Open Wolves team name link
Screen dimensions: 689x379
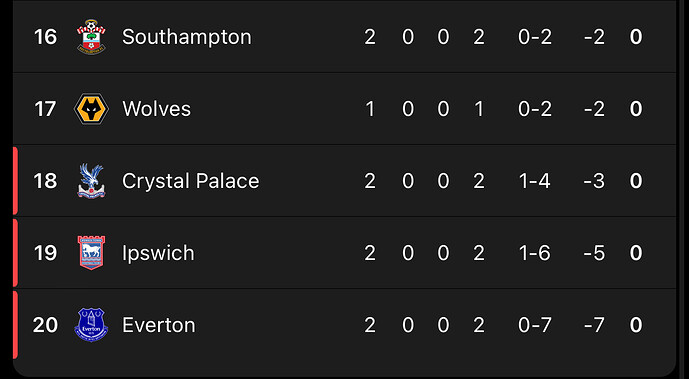point(156,109)
